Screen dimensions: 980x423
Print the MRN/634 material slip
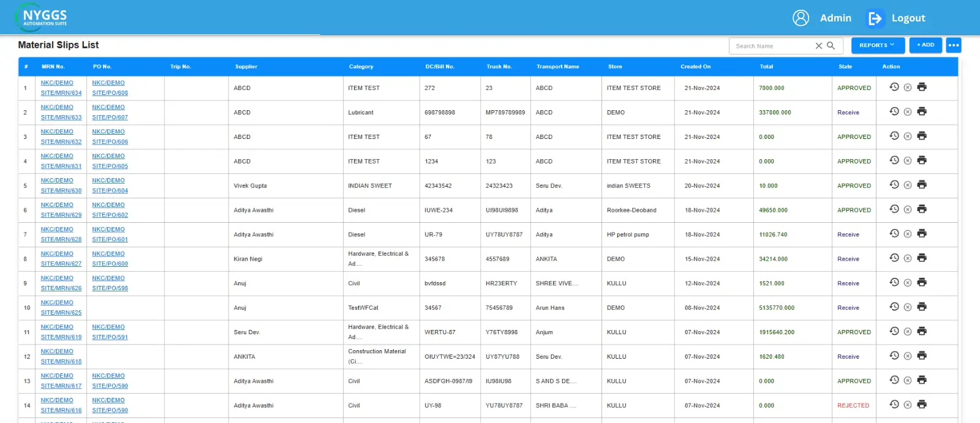(922, 87)
